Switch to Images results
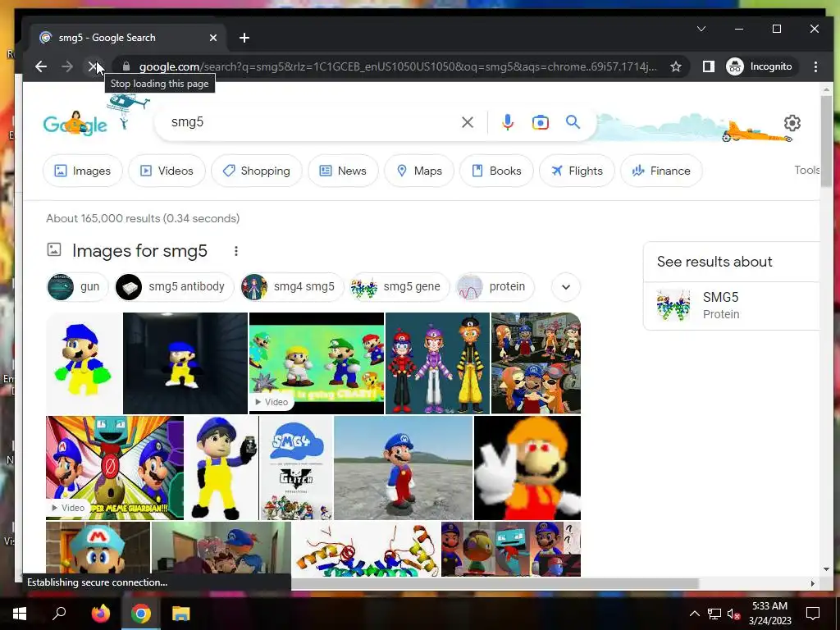This screenshot has width=840, height=630. pyautogui.click(x=83, y=171)
